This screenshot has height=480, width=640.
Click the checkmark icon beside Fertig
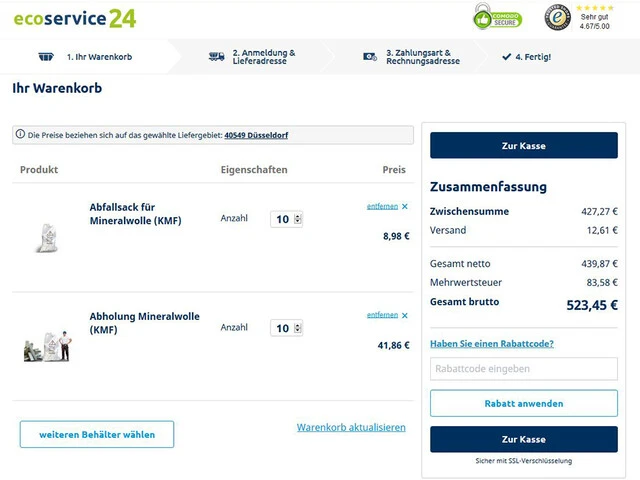click(507, 57)
